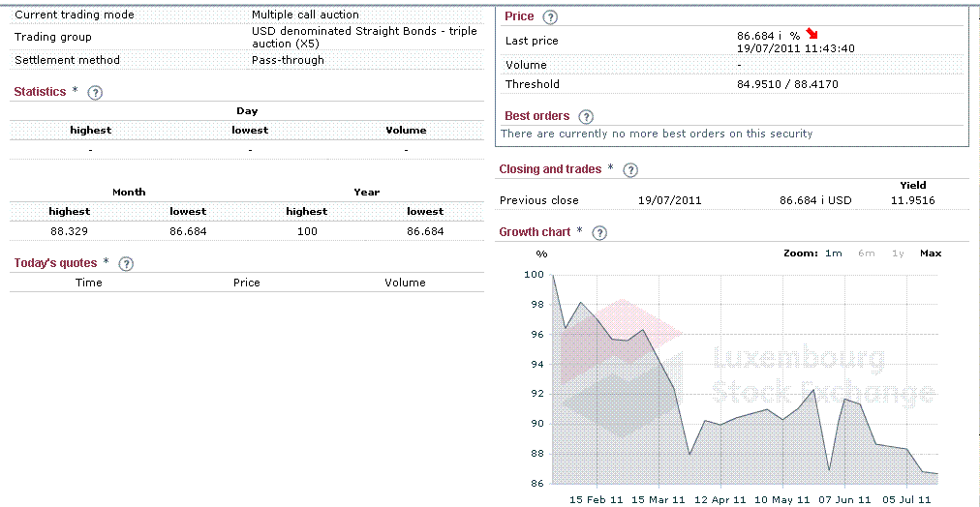The height and width of the screenshot is (507, 980).
Task: Open help icon beside Today's quotes
Action: (x=125, y=264)
